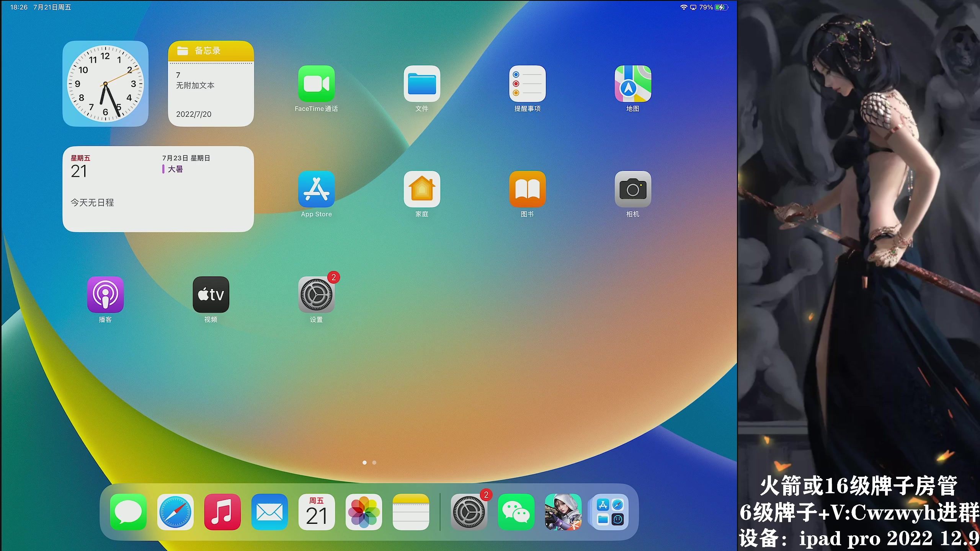The height and width of the screenshot is (551, 980).
Task: Tap 7月23日 星期日 header in Calendar widget
Action: [x=186, y=158]
